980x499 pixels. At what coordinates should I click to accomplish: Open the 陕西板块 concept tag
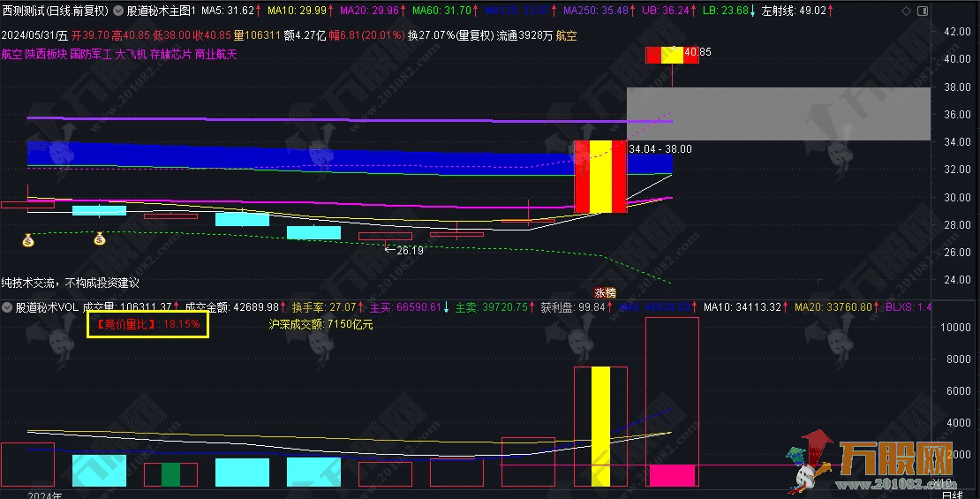[46, 55]
